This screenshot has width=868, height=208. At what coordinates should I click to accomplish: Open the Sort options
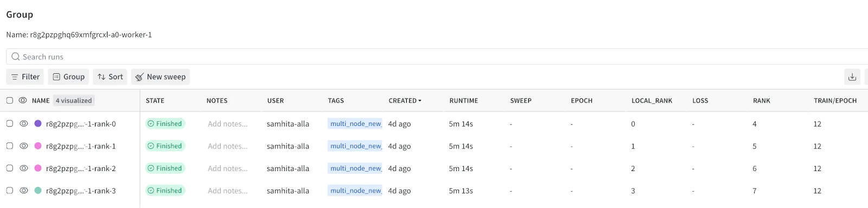pyautogui.click(x=110, y=77)
